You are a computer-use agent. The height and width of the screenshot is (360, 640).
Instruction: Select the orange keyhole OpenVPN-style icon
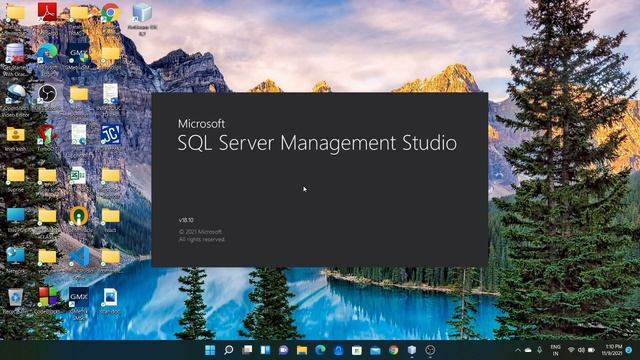[79, 216]
